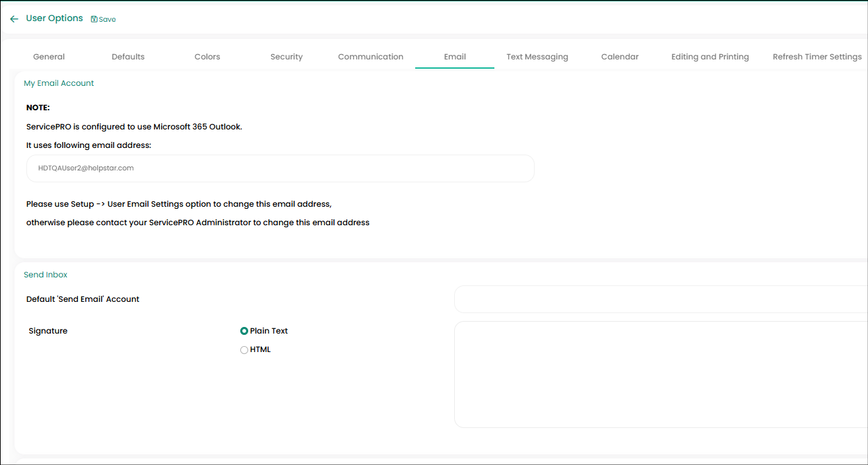Select the Email tab
The width and height of the screenshot is (868, 465).
[455, 57]
